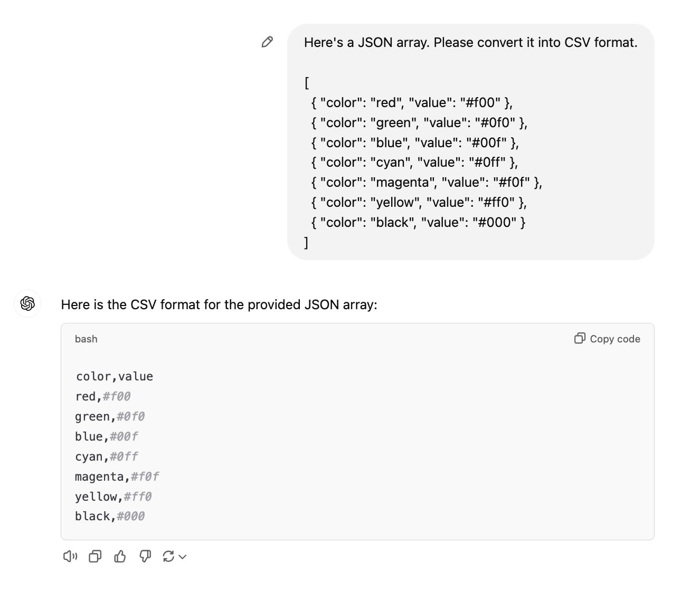Viewport: 700px width, 592px height.
Task: Click the #f00 hex value in the code
Action: [x=118, y=396]
